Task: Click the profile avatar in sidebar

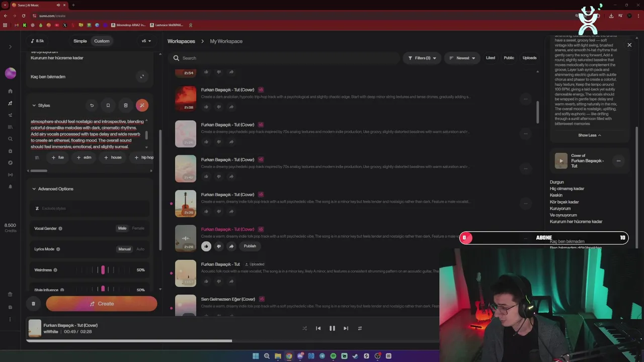Action: coord(10,73)
